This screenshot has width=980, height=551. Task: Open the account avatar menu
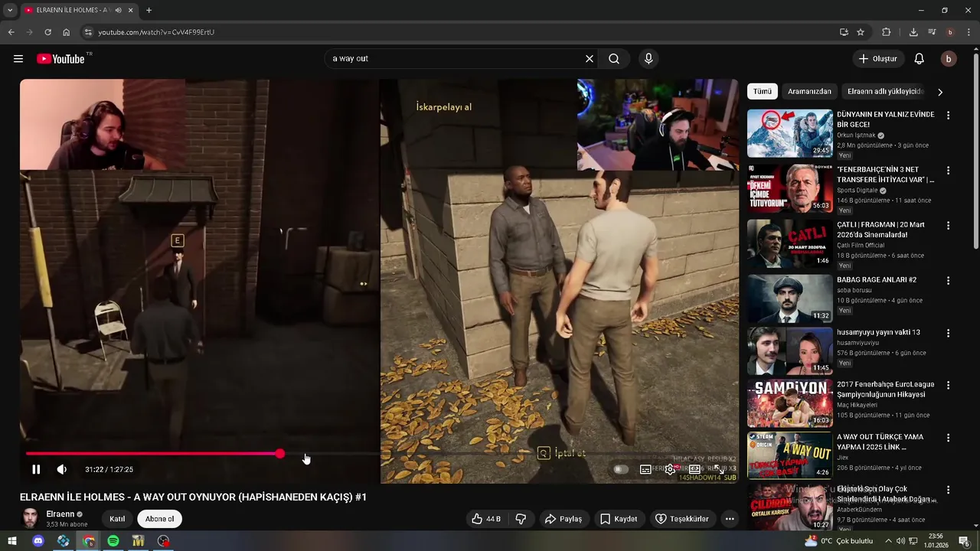click(x=949, y=59)
